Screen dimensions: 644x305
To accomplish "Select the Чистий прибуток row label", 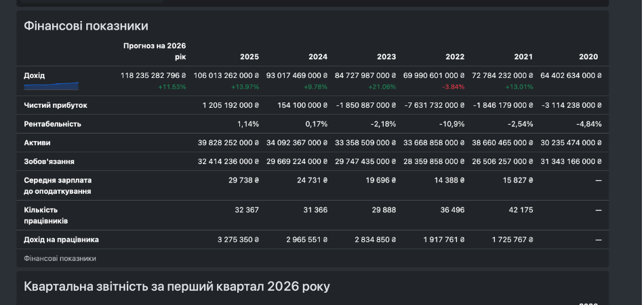I will pos(56,106).
